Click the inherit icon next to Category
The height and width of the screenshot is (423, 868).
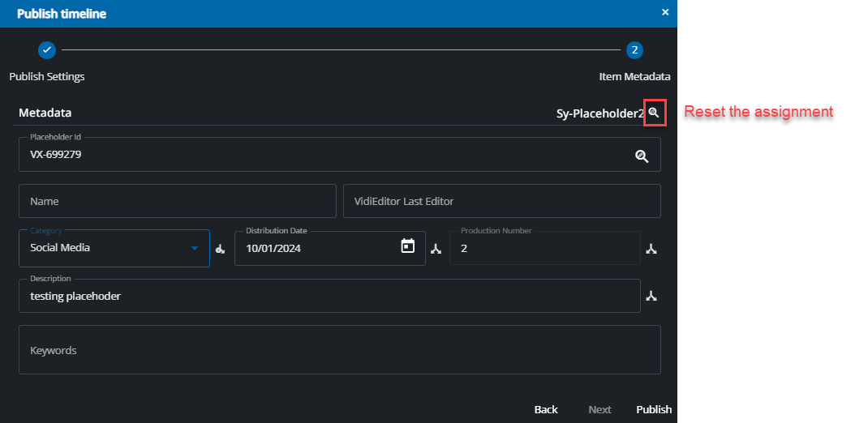[220, 250]
